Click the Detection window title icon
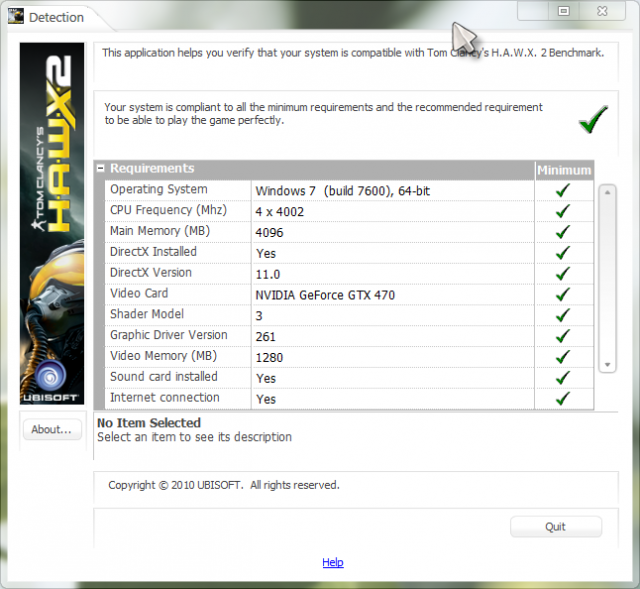 [16, 16]
